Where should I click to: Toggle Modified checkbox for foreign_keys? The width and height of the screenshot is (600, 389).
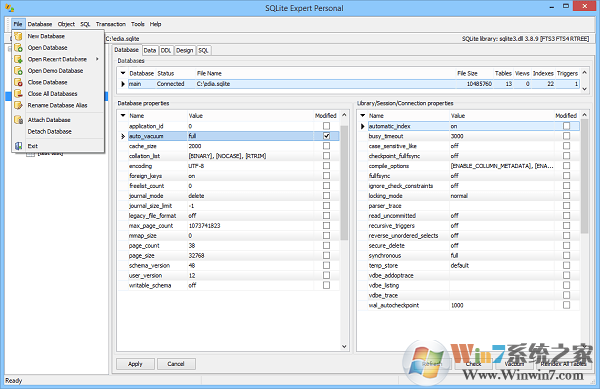tap(326, 176)
